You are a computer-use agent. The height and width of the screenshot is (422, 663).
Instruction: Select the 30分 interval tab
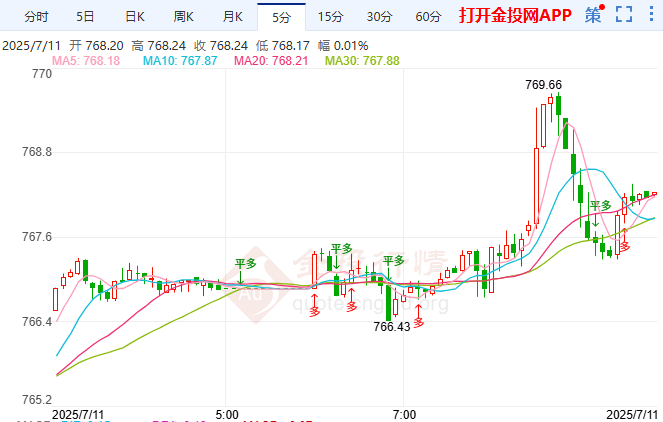click(379, 17)
